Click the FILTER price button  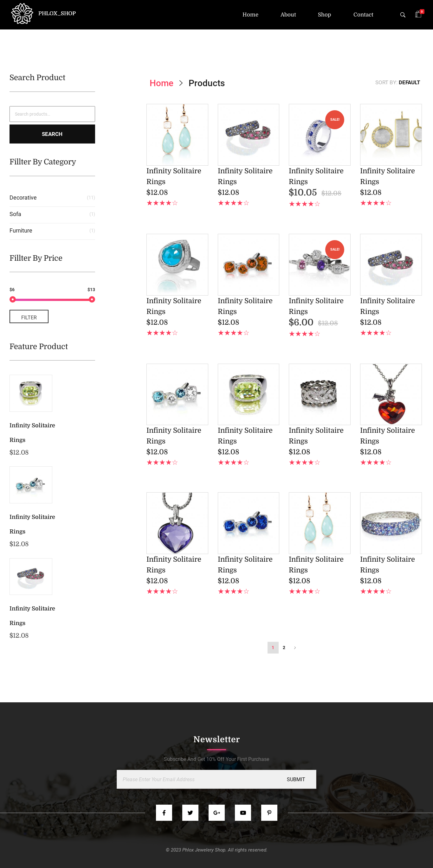point(29,317)
